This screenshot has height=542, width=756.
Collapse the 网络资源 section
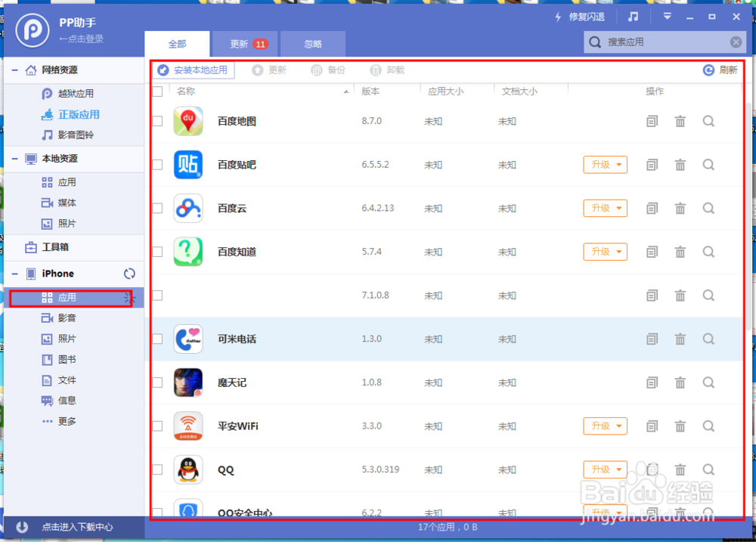(x=15, y=70)
